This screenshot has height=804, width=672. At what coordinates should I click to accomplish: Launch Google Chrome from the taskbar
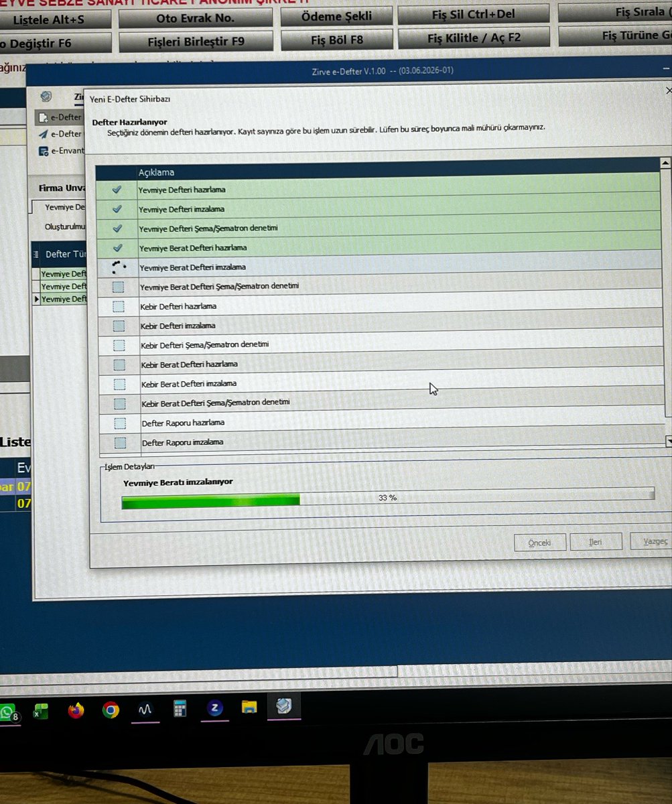pyautogui.click(x=111, y=710)
